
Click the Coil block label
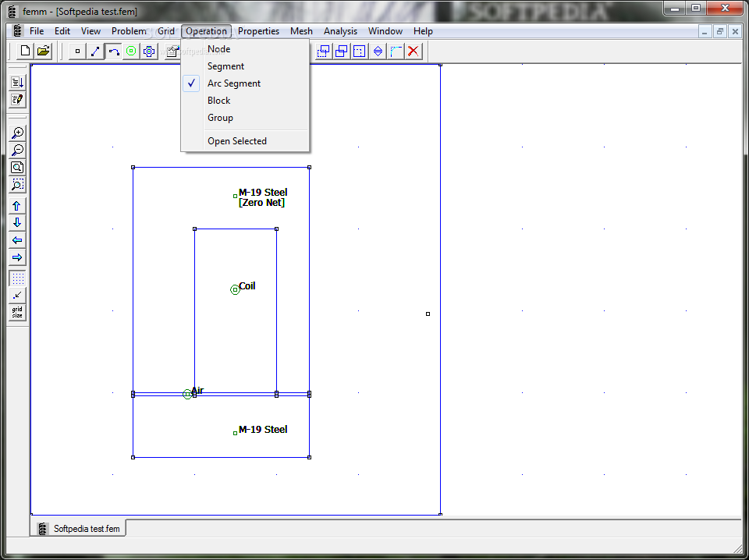(x=247, y=286)
